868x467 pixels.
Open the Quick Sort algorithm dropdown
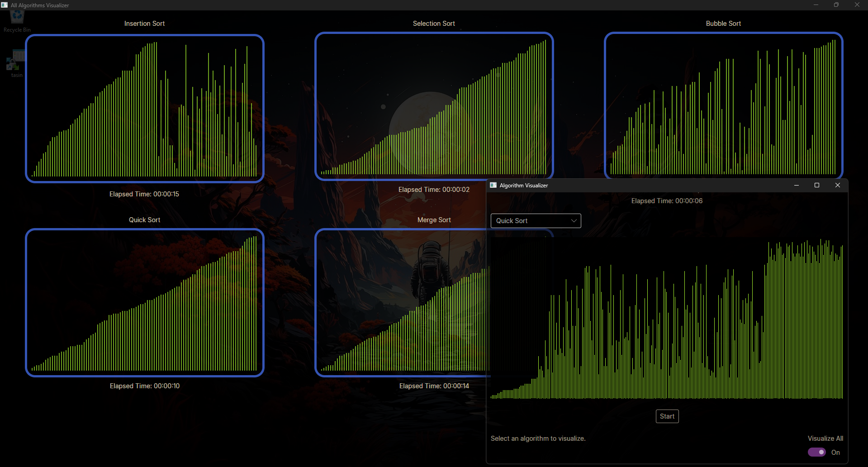point(536,221)
